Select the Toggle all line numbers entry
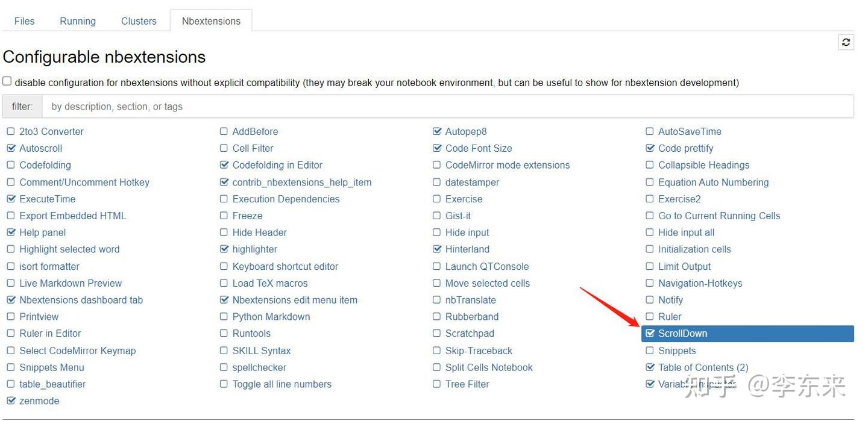Image resolution: width=868 pixels, height=421 pixels. (281, 384)
